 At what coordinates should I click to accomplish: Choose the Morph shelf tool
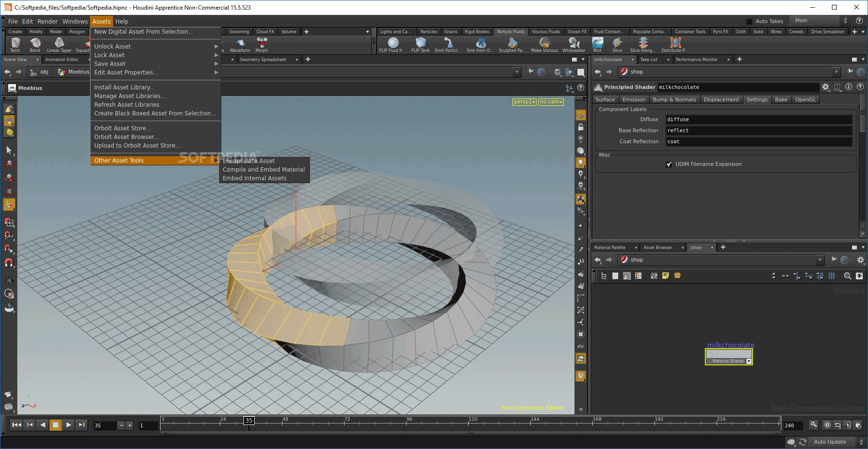point(262,45)
